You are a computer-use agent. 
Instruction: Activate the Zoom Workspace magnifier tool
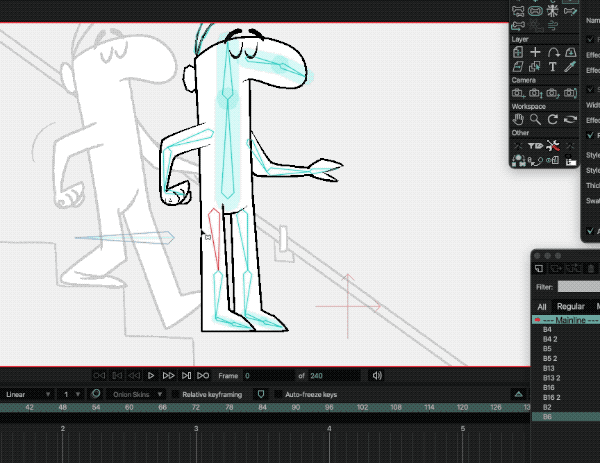tap(535, 119)
